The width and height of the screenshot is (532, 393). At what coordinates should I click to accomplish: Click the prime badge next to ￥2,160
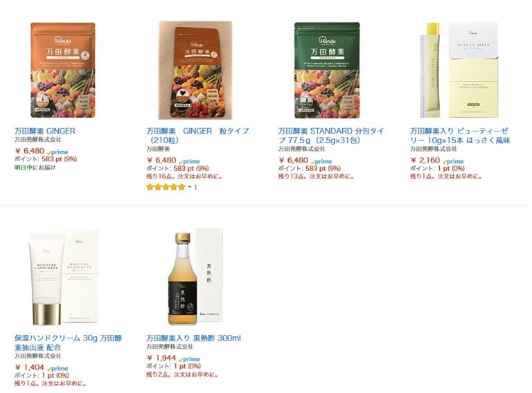[453, 161]
